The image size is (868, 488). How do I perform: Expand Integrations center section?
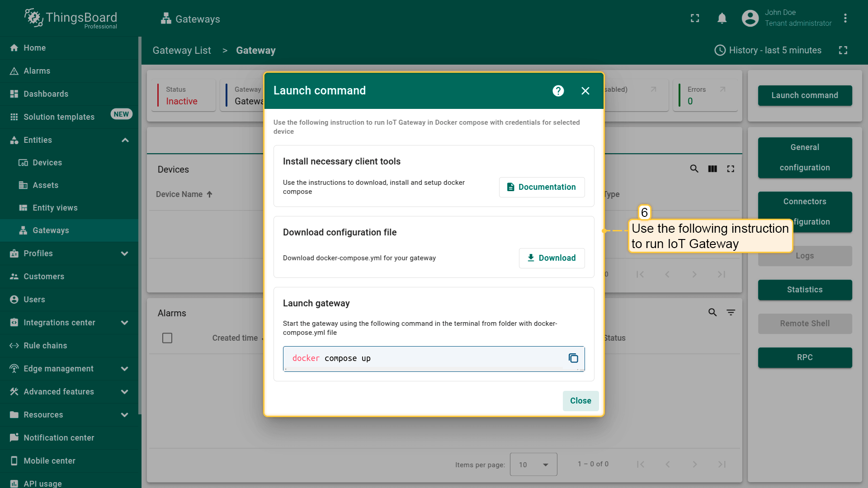[x=125, y=323]
